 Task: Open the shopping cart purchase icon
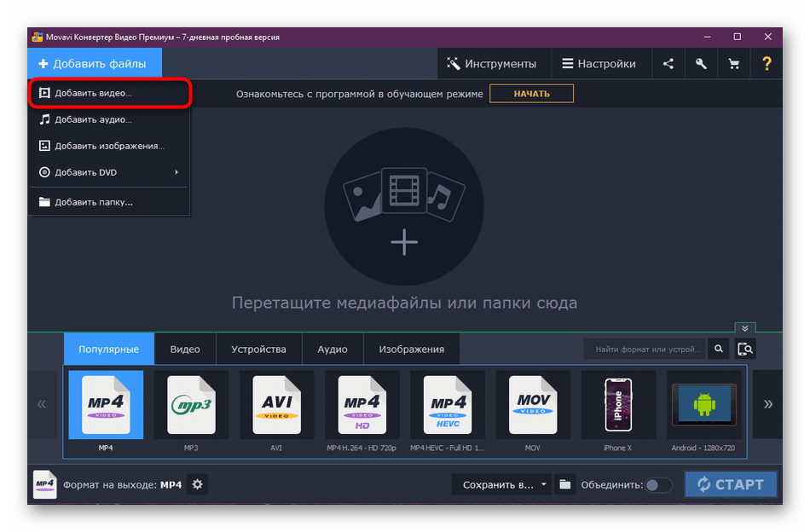[x=733, y=64]
